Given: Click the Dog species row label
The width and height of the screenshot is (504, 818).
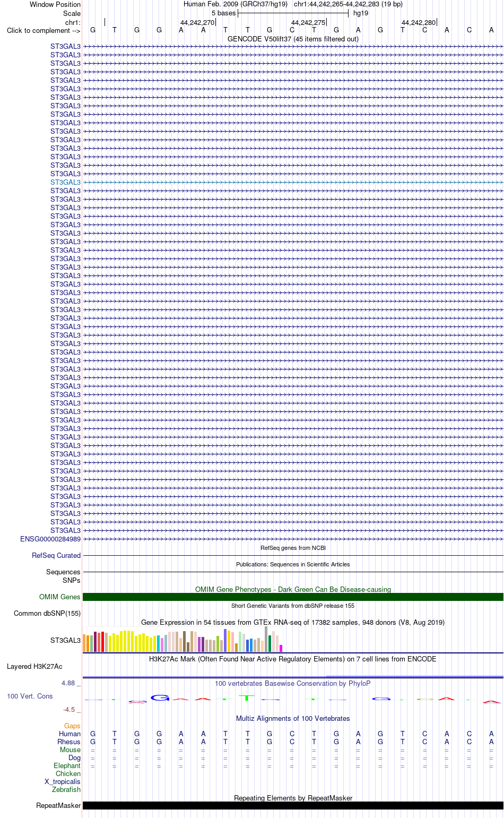Looking at the screenshot, I should pos(74,757).
